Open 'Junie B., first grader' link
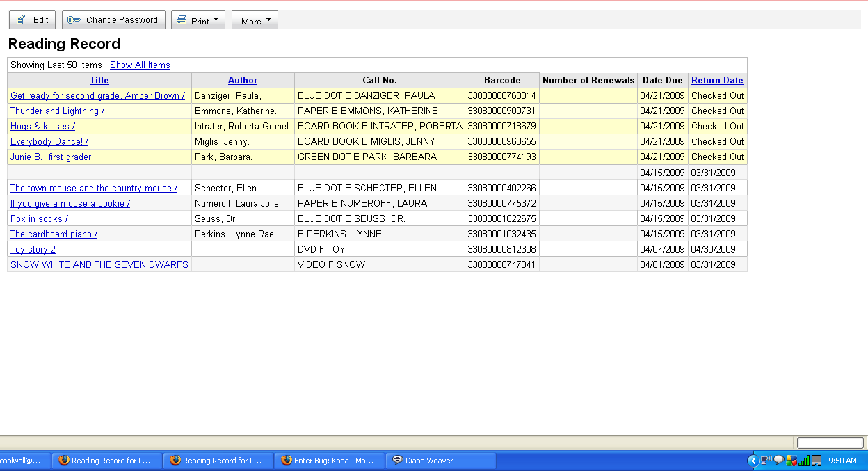This screenshot has height=471, width=868. coord(54,157)
